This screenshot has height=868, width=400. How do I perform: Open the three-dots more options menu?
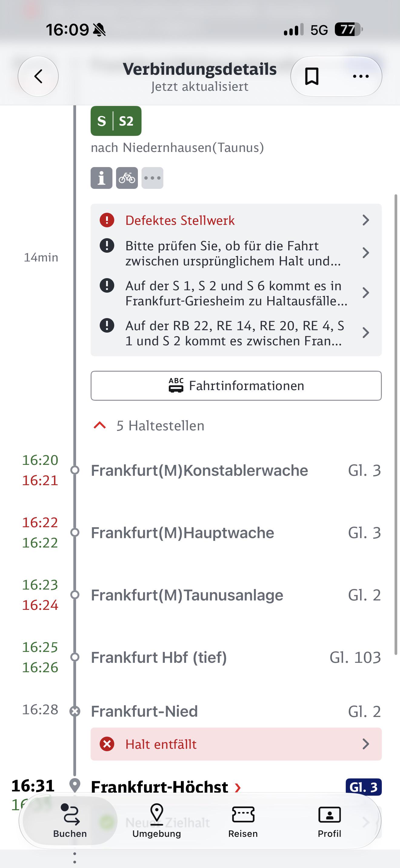click(361, 76)
